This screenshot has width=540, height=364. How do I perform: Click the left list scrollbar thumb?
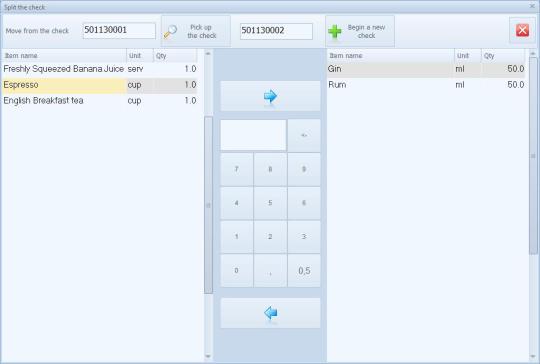(208, 205)
